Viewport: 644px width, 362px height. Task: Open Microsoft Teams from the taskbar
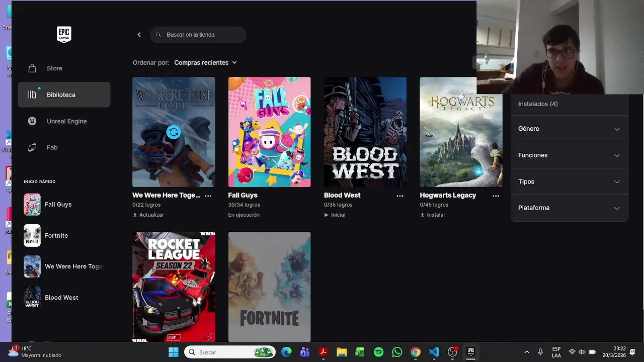pyautogui.click(x=305, y=352)
